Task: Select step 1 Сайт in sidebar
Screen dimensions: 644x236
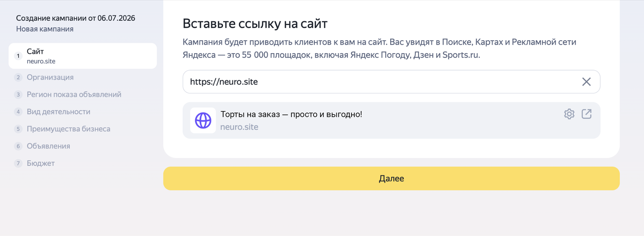Action: (x=83, y=56)
